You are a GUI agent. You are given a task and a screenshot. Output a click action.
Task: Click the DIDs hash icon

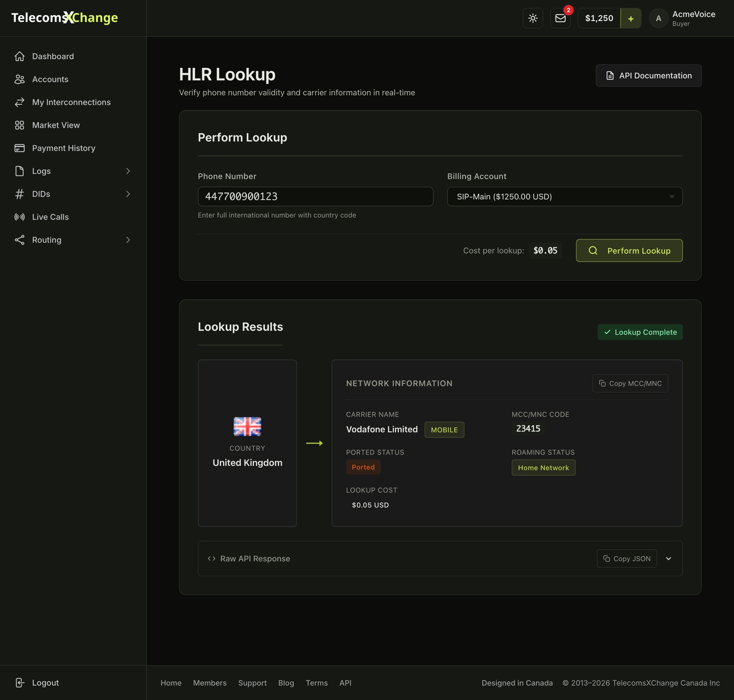(19, 194)
